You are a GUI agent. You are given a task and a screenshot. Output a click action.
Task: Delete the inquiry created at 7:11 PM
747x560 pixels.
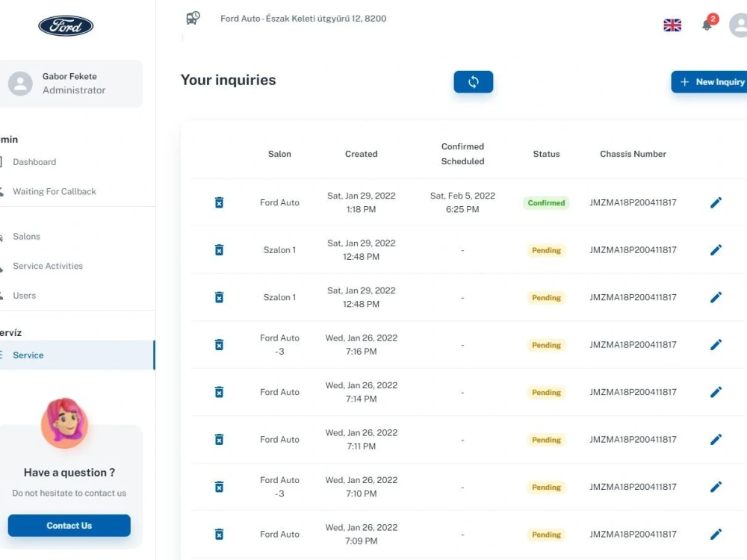point(219,439)
